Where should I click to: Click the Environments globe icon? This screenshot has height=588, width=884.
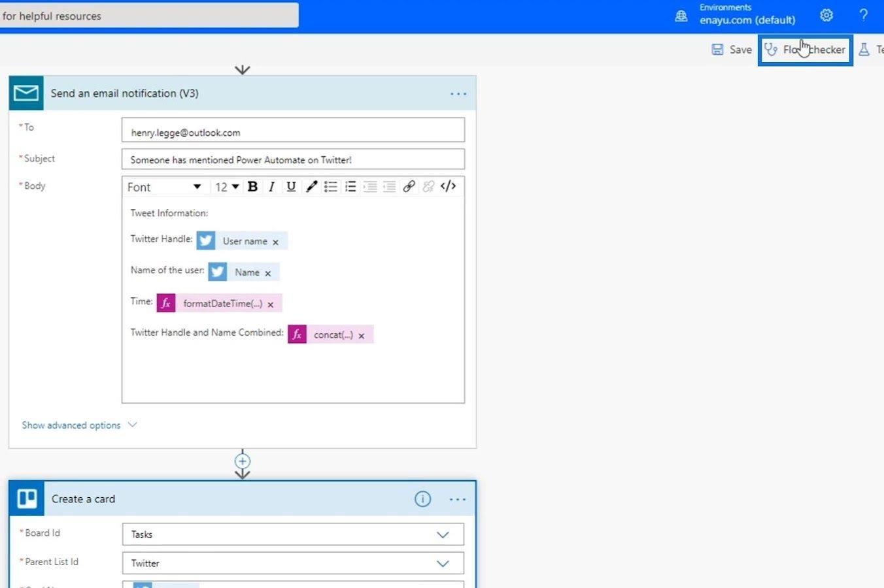(x=681, y=16)
